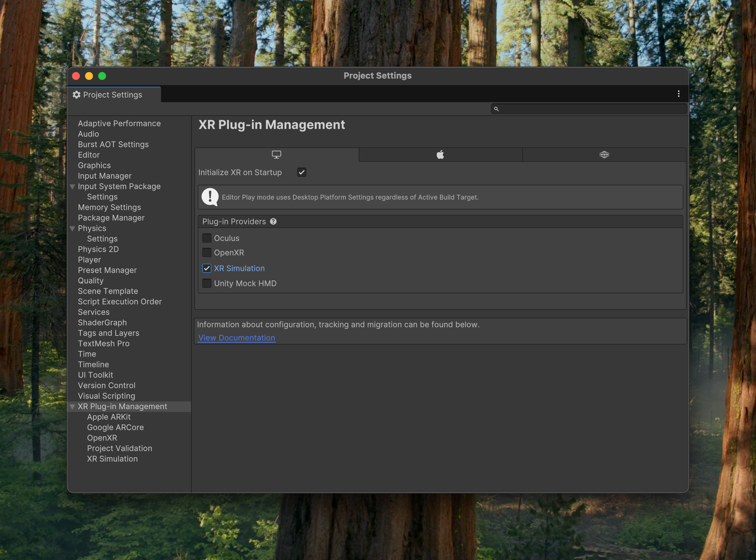The image size is (756, 560).
Task: Switch to the desktop platform tab icon
Action: (277, 155)
